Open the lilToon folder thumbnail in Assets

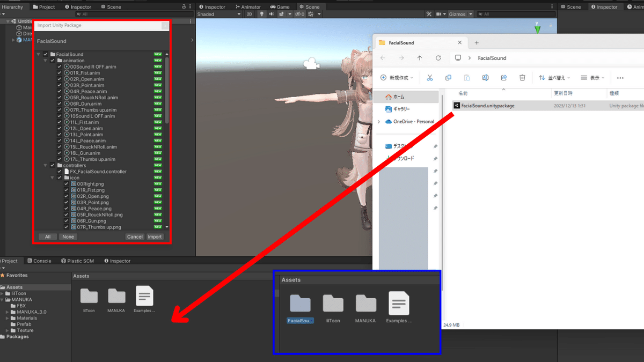click(x=89, y=295)
